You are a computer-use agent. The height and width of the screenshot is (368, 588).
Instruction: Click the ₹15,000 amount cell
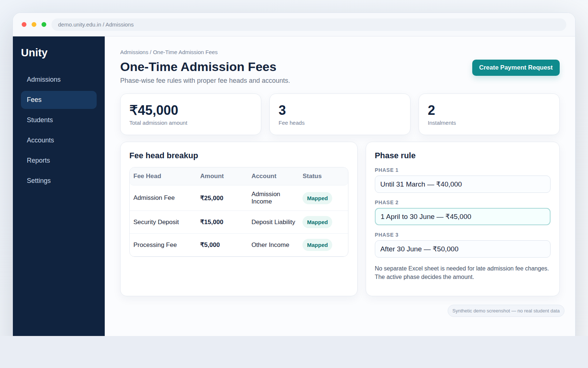point(212,222)
